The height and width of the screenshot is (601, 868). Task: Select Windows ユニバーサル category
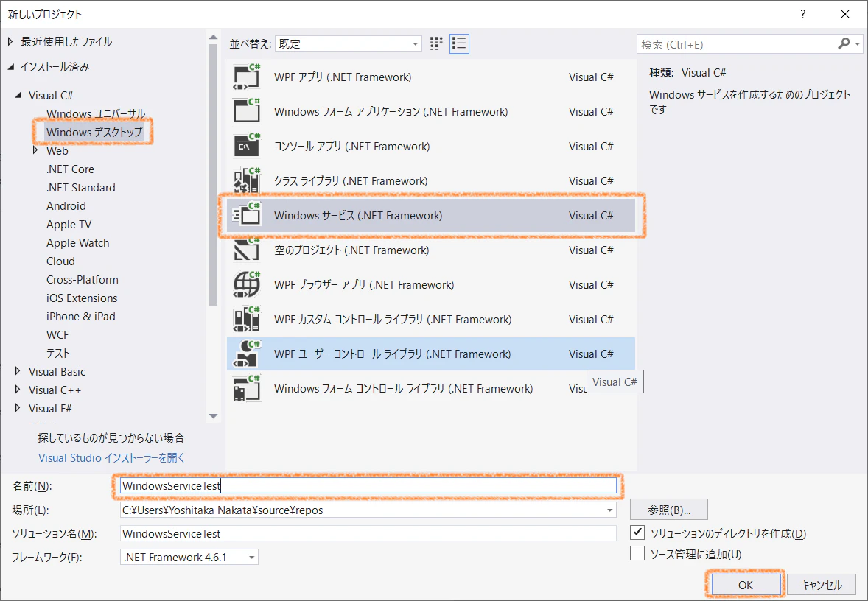tap(96, 113)
